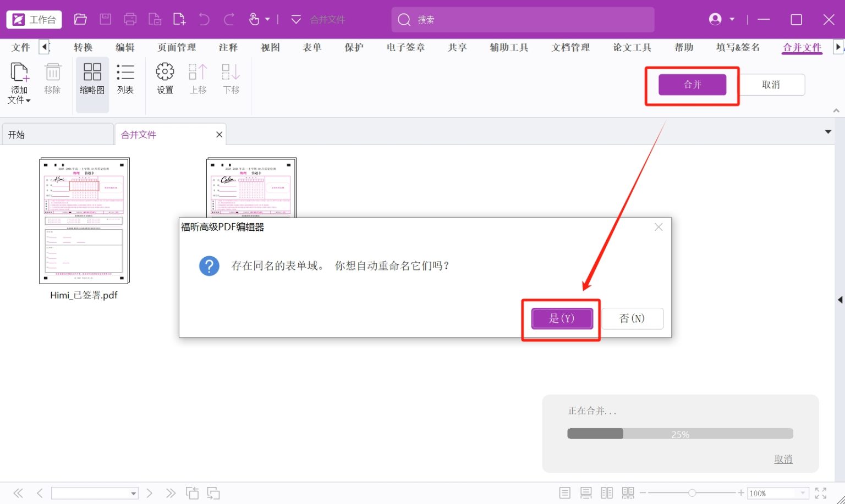The width and height of the screenshot is (845, 504).
Task: Open the 工作台 workbench button
Action: [x=34, y=20]
